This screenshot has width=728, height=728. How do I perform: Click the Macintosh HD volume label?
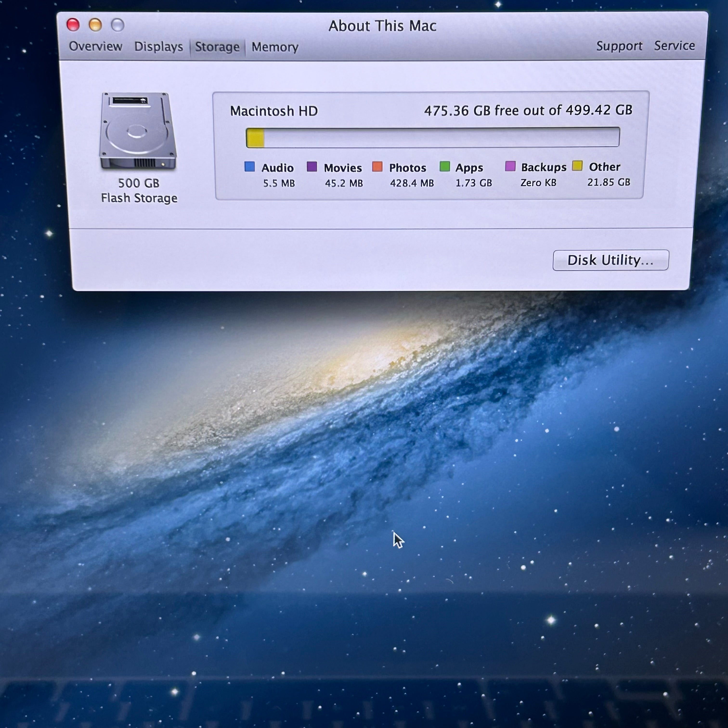pyautogui.click(x=274, y=111)
